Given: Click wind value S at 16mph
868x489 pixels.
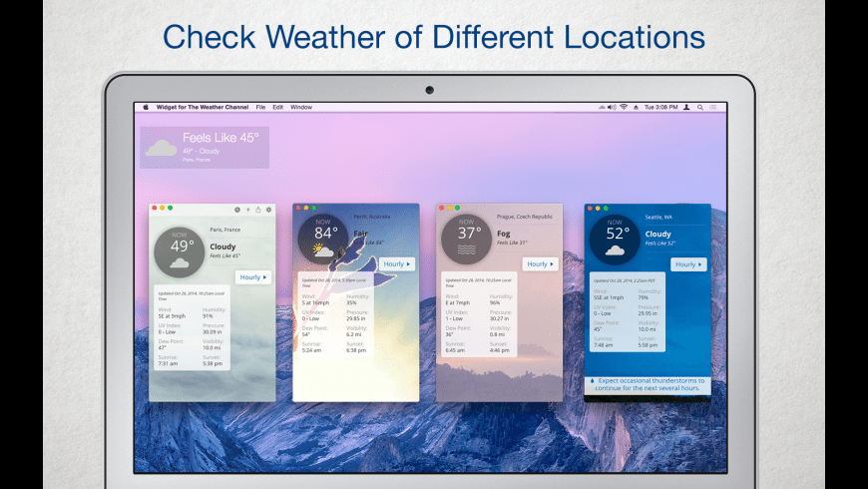Looking at the screenshot, I should point(315,303).
